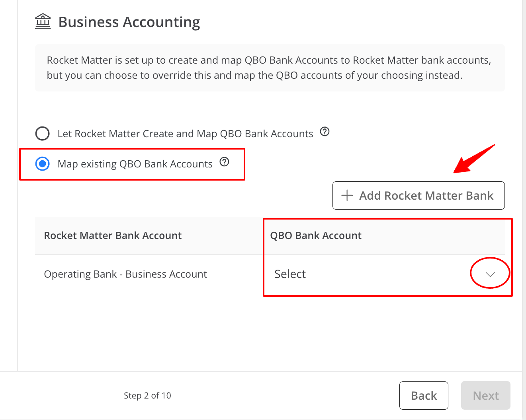The width and height of the screenshot is (526, 420).
Task: Go Back to the previous step
Action: pos(424,395)
